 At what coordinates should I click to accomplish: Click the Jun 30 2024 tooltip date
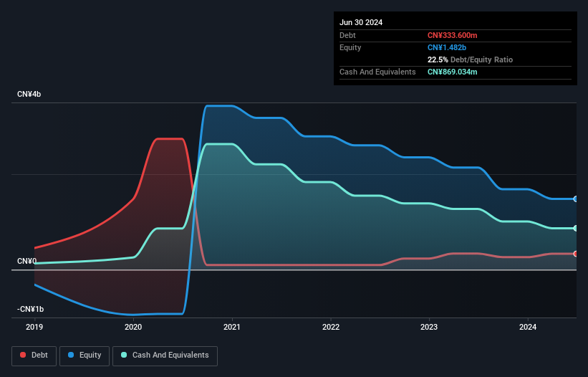click(x=361, y=22)
